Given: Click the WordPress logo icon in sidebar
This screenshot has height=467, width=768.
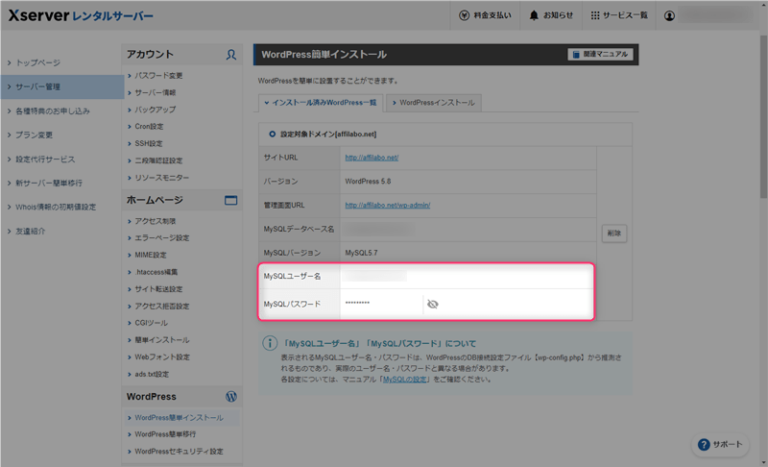Looking at the screenshot, I should point(231,397).
